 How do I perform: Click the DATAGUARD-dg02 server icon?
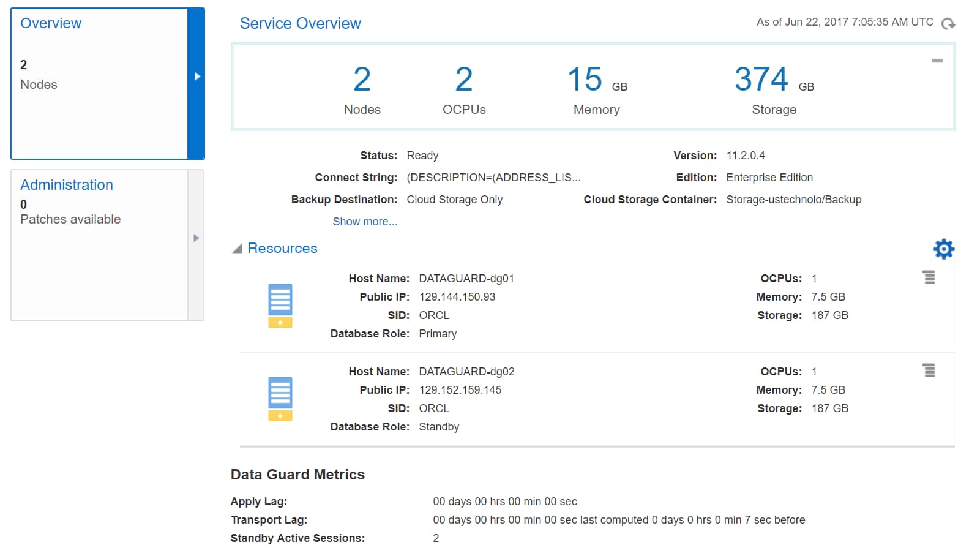click(x=280, y=399)
